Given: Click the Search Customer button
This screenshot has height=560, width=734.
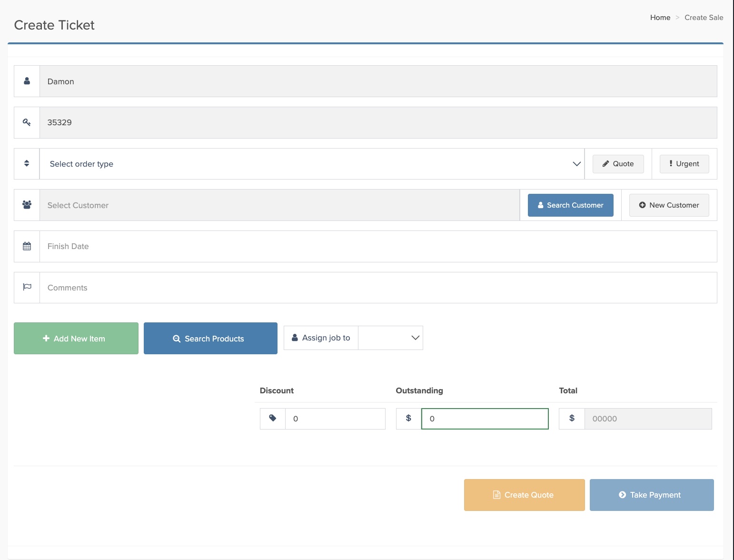Looking at the screenshot, I should tap(571, 205).
